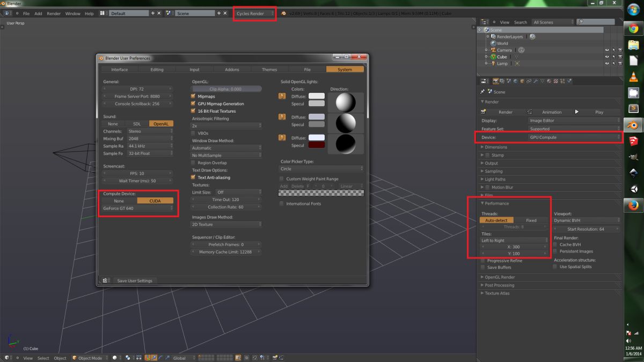Enable the VBOs checkbox
644x362 pixels.
coord(193,133)
